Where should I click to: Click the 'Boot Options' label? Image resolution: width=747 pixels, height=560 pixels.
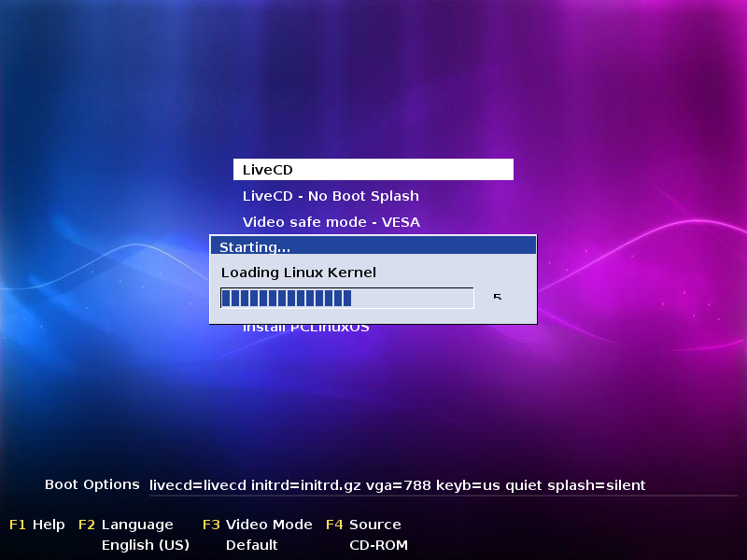point(92,484)
